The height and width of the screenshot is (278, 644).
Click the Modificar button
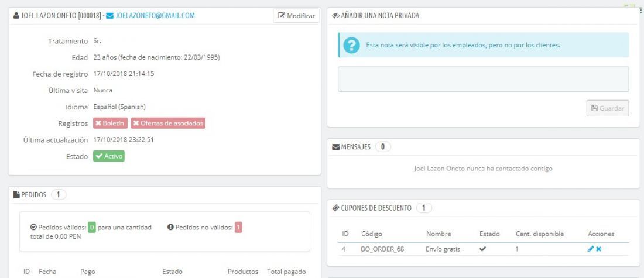(x=296, y=16)
